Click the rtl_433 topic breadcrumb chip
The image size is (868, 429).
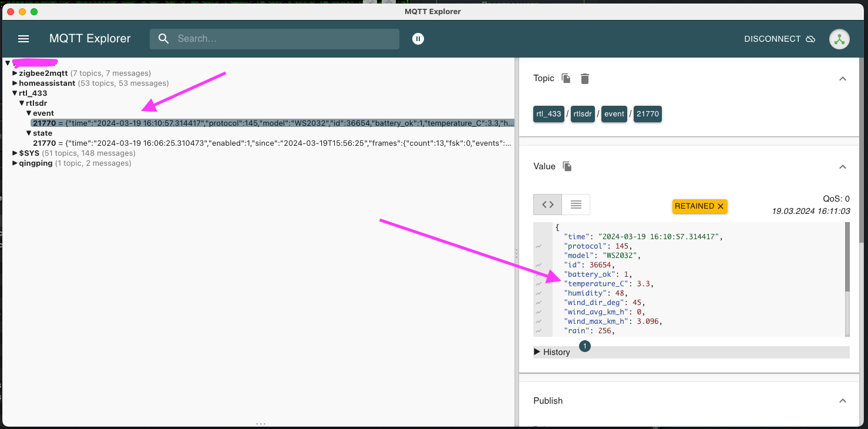(x=549, y=114)
